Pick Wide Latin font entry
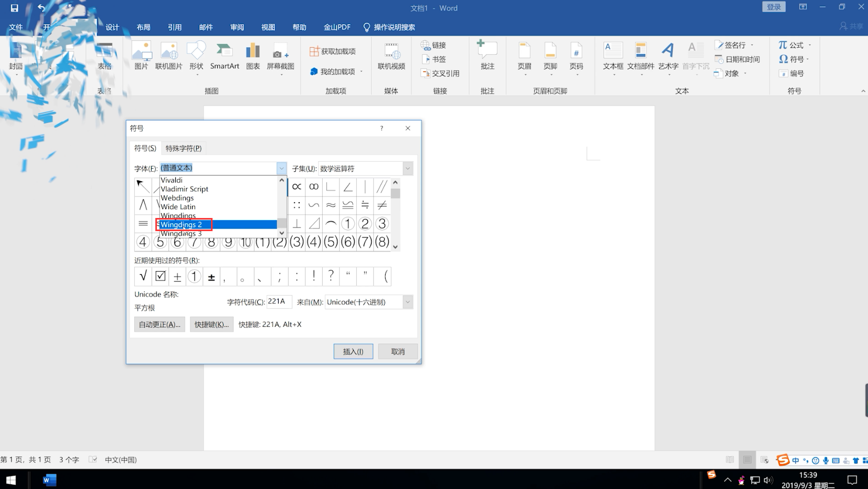 [x=218, y=206]
